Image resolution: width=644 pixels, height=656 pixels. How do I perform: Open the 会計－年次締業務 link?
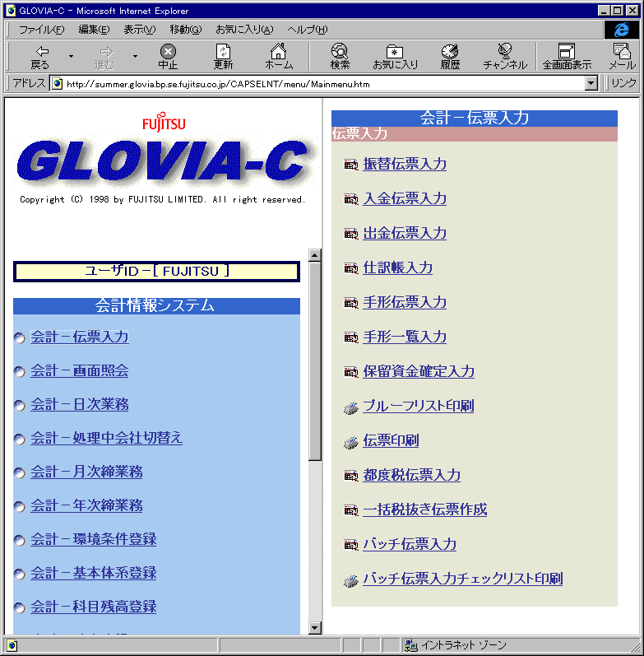pyautogui.click(x=86, y=506)
